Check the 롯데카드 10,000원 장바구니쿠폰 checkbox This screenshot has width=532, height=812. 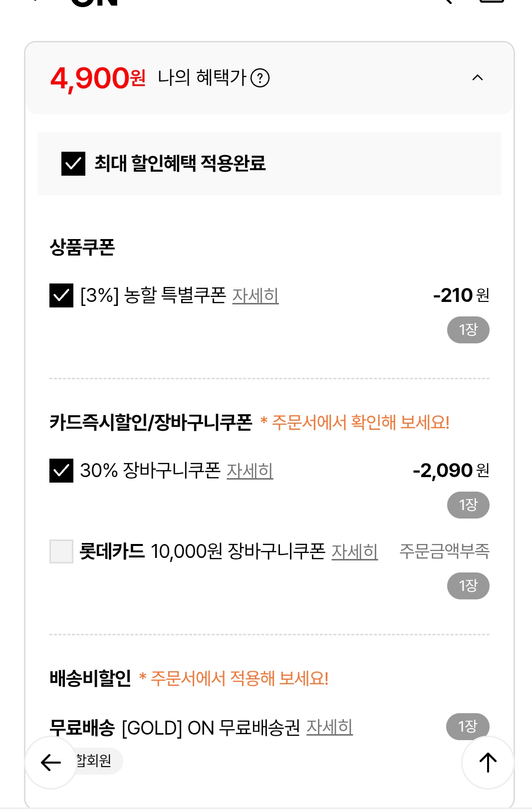61,551
